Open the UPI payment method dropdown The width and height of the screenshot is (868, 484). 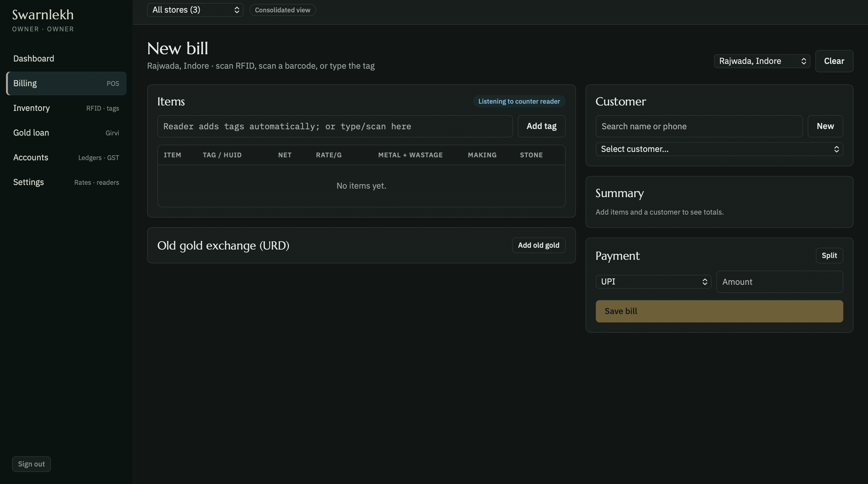click(653, 282)
